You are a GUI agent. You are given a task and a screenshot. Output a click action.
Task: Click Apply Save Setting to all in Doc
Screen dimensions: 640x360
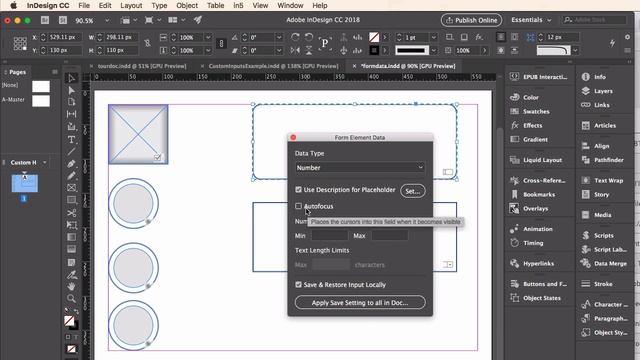point(360,302)
